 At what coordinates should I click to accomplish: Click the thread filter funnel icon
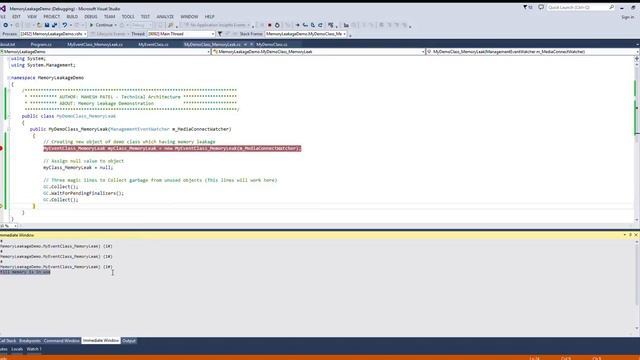tap(220, 34)
